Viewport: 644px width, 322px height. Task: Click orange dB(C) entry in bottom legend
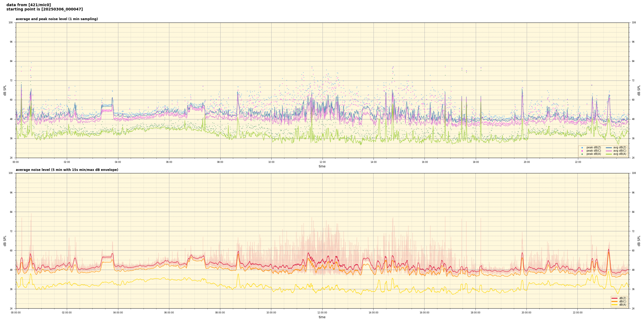pyautogui.click(x=614, y=301)
